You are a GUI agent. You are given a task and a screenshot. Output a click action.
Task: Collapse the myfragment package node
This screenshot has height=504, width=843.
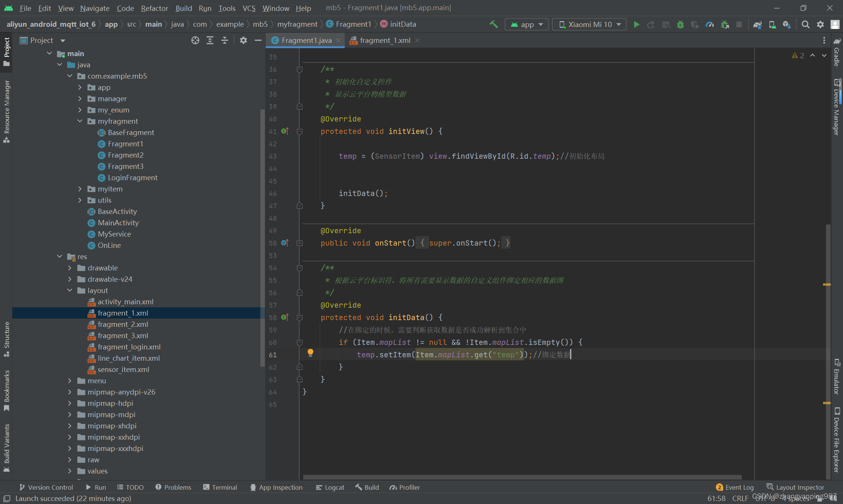[x=80, y=121]
